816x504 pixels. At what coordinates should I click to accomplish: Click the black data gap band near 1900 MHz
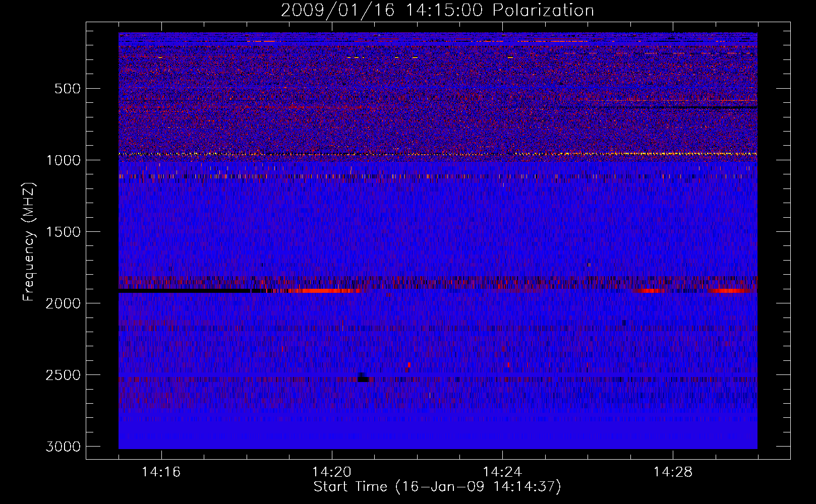click(185, 291)
